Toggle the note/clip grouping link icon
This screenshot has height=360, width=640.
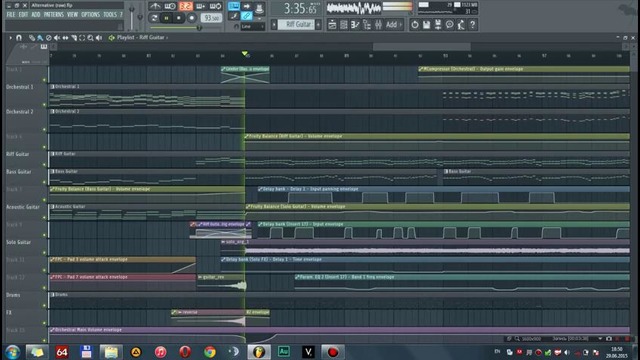tap(247, 16)
